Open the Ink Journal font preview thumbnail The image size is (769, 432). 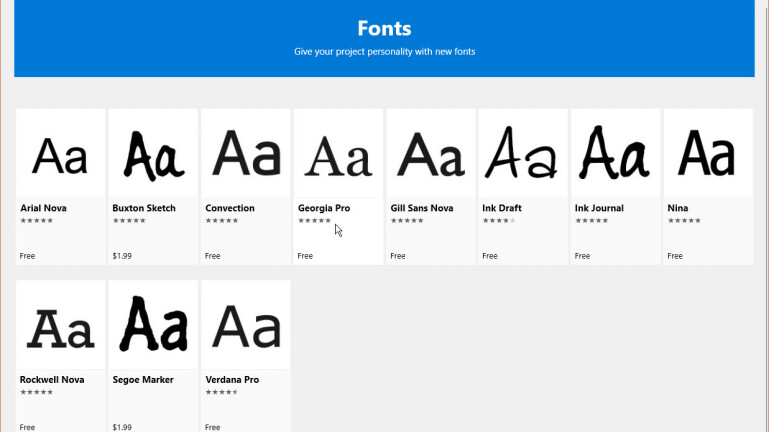tap(615, 153)
